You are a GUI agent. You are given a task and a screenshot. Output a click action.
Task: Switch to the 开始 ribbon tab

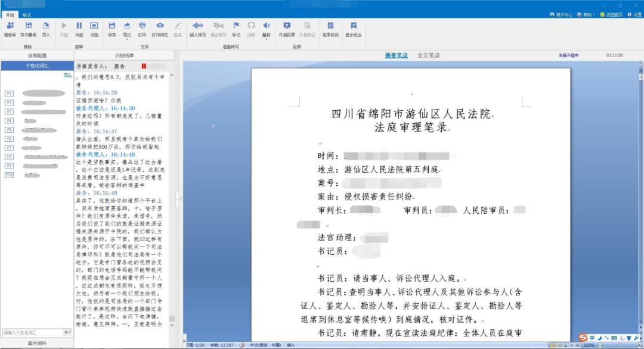click(x=10, y=15)
